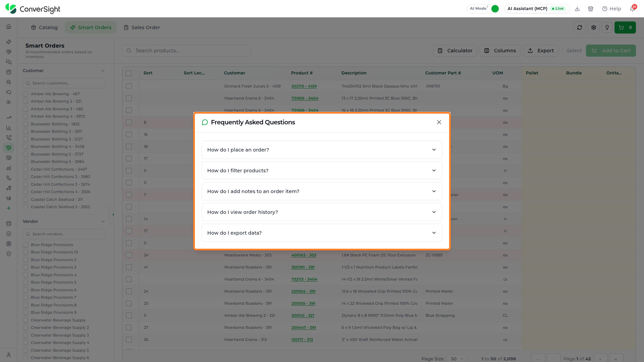The image size is (644, 362).
Task: Open the store icon in top bar
Action: [591, 9]
